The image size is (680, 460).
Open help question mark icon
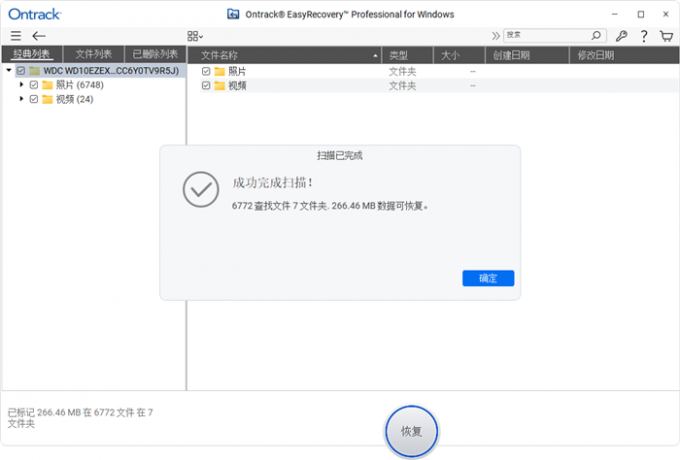644,36
